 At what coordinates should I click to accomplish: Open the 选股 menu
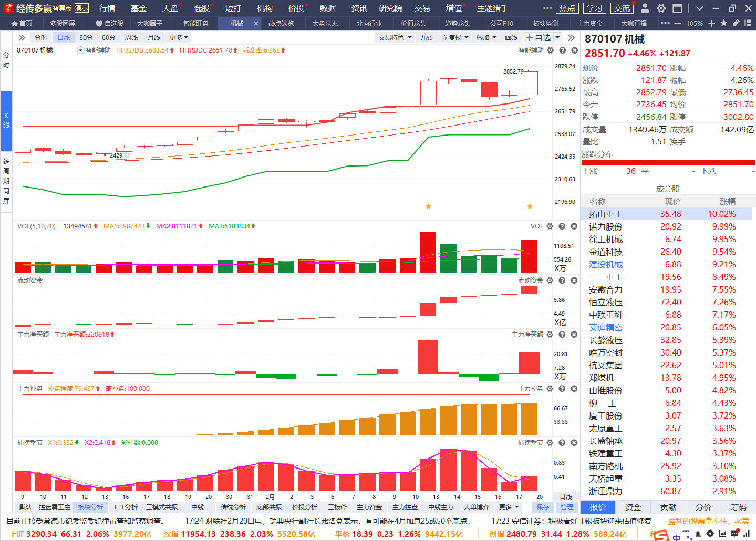click(202, 8)
